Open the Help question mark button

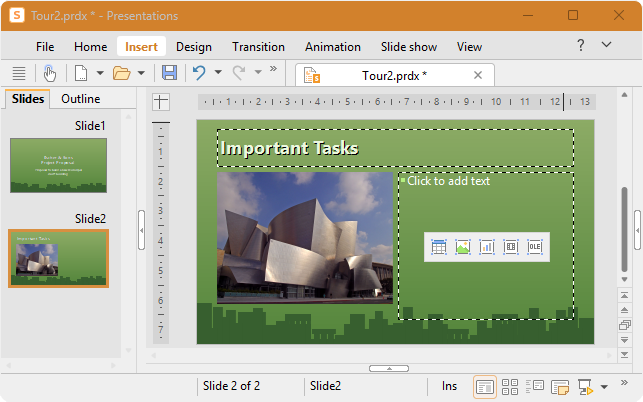(581, 45)
